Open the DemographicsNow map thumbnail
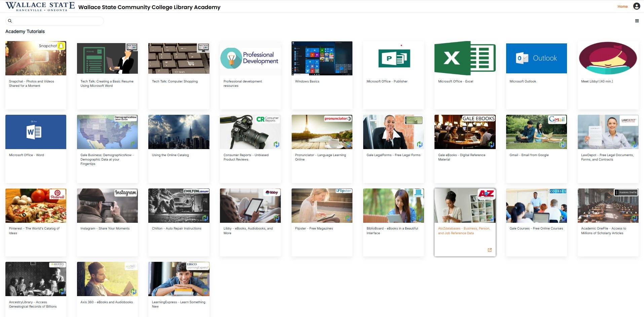 pos(107,132)
